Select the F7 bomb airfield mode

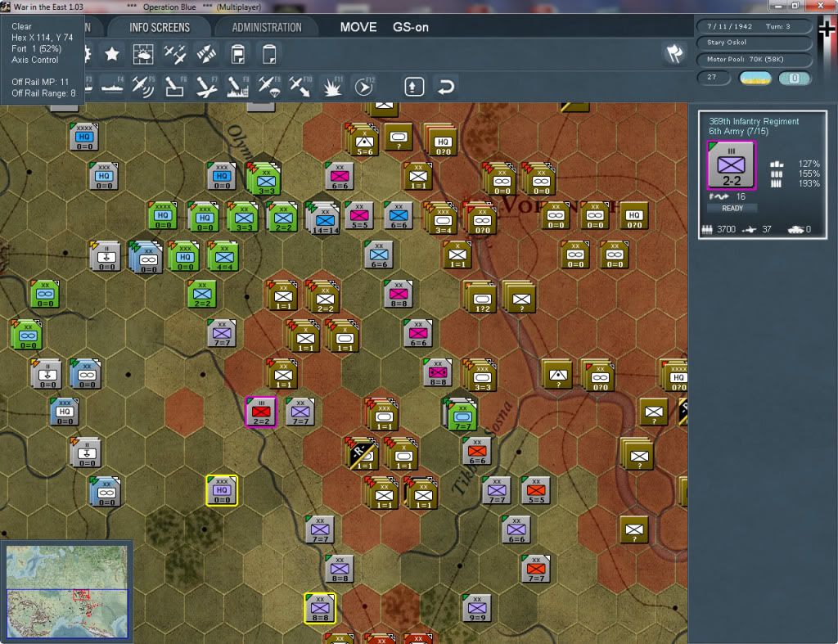coord(206,87)
